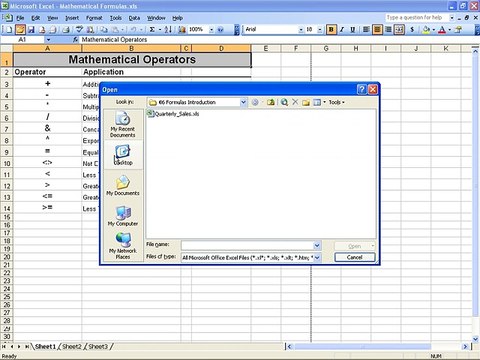
Task: Open the font size 10 dropdown
Action: point(320,30)
